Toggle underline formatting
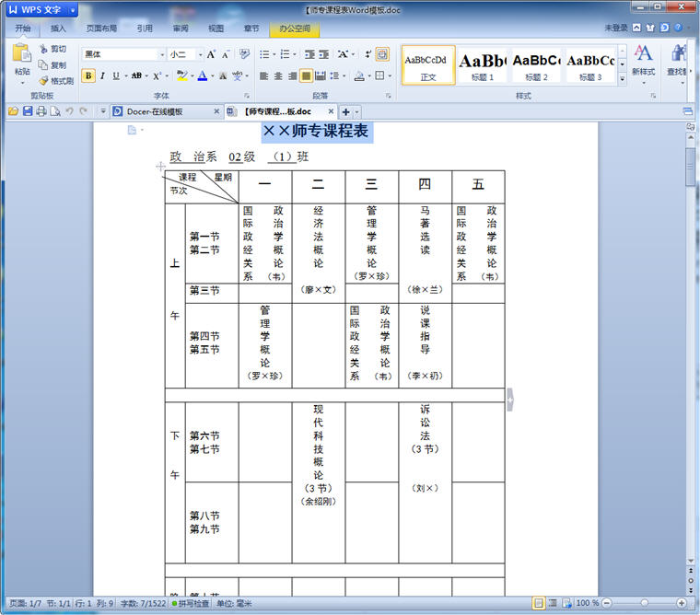 pos(116,75)
